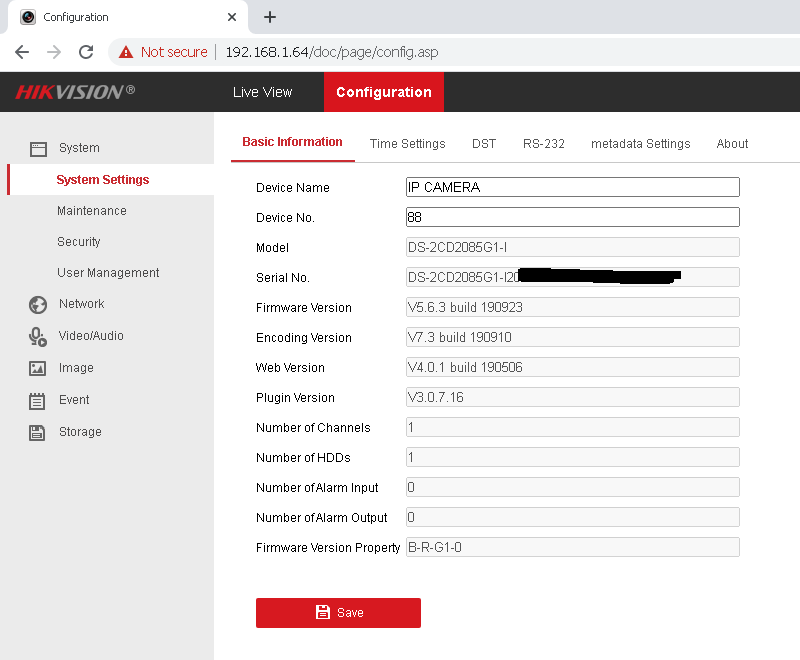The height and width of the screenshot is (660, 800).
Task: Click the Device Name input field
Action: click(572, 187)
